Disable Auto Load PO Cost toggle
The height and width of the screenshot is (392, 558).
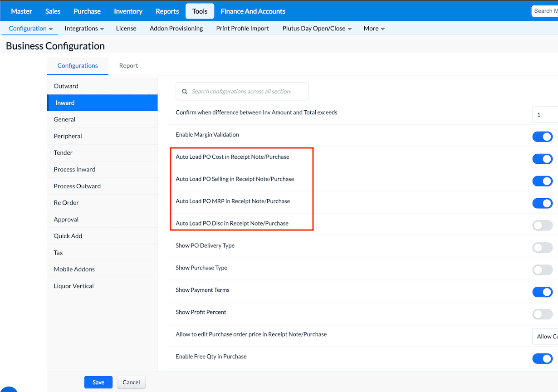click(x=542, y=159)
